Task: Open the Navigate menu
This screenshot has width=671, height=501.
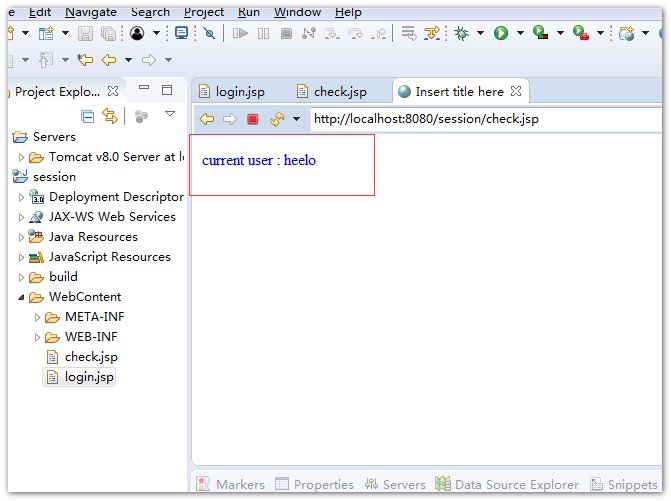Action: click(91, 12)
